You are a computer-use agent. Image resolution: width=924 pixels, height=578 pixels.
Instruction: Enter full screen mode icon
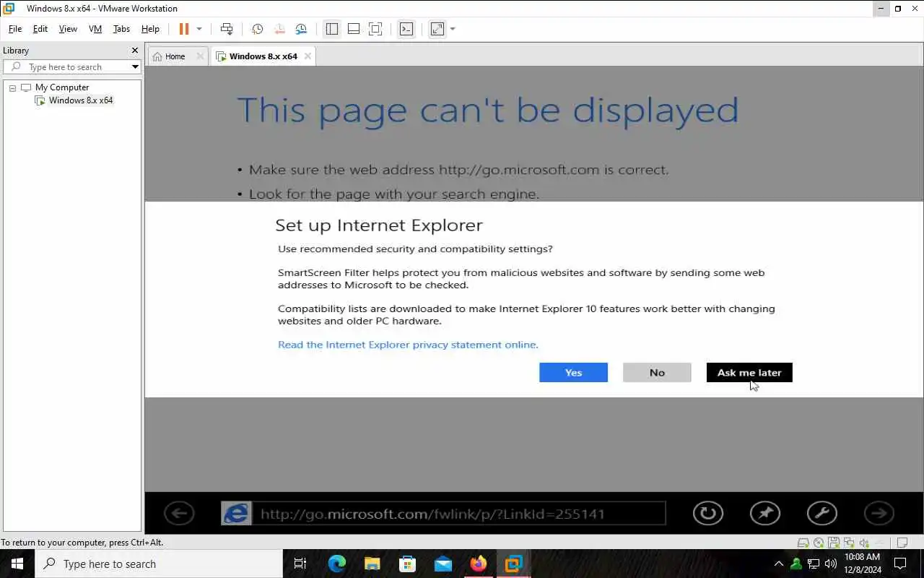(375, 29)
